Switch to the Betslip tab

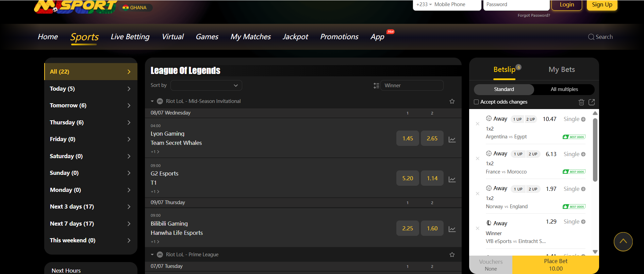505,70
